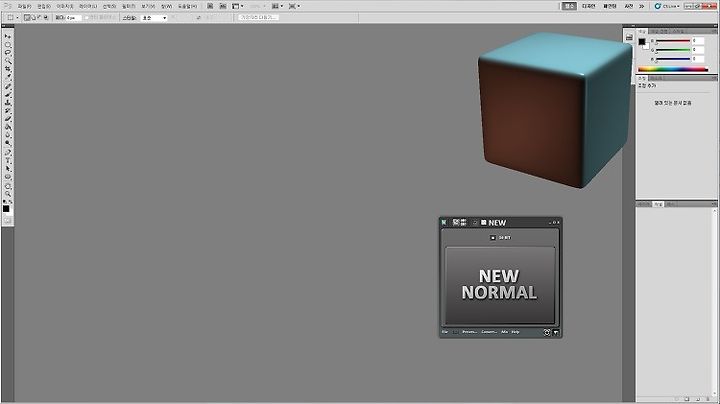Select the Crop tool in the toolbox
This screenshot has width=720, height=404.
pyautogui.click(x=7, y=69)
